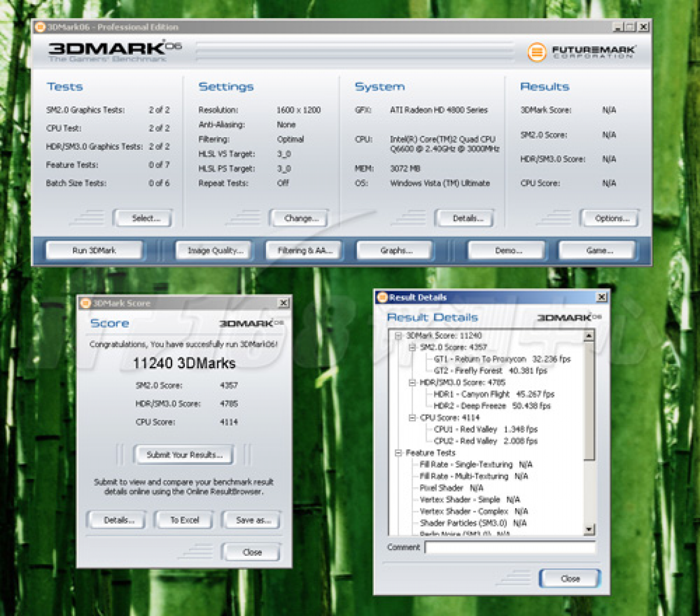Click Submit Your Results button

pyautogui.click(x=184, y=455)
